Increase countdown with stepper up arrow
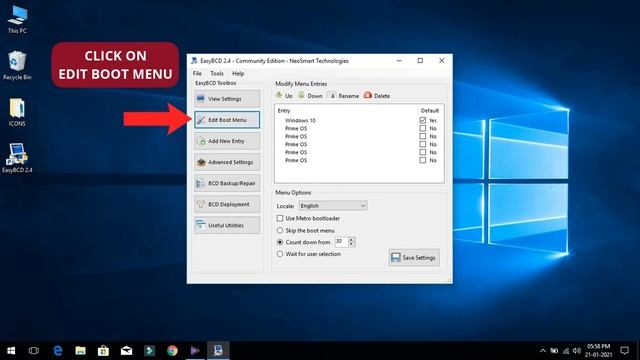The width and height of the screenshot is (640, 360). click(351, 239)
